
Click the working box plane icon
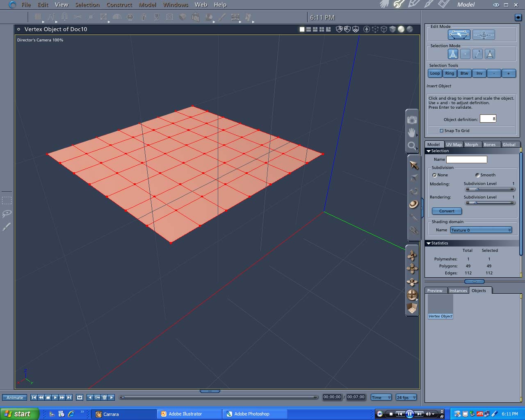412,308
